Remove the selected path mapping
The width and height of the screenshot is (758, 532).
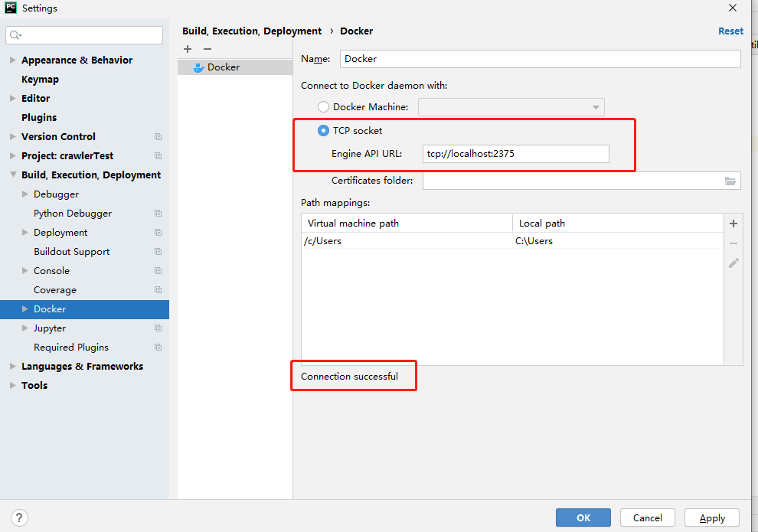coord(733,243)
